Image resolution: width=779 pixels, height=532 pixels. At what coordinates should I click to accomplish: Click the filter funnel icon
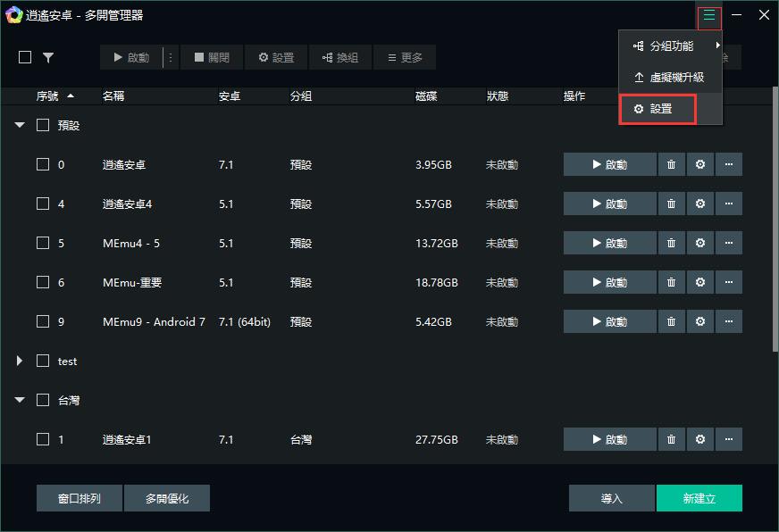48,57
